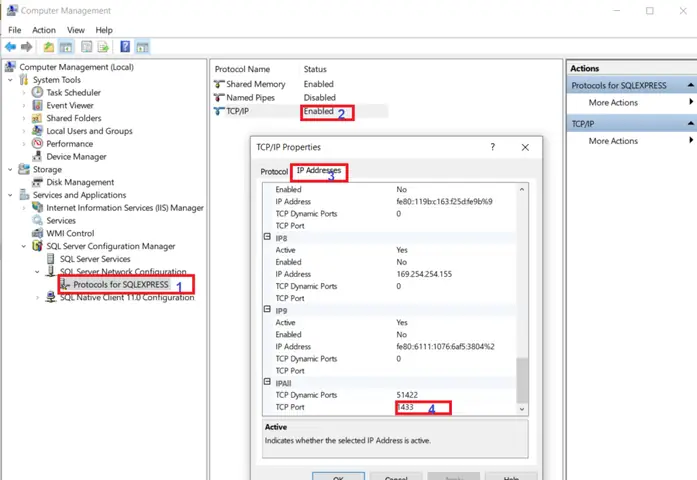Screen dimensions: 697x480
Task: Click the Shared Memory protocol icon
Action: coord(219,84)
